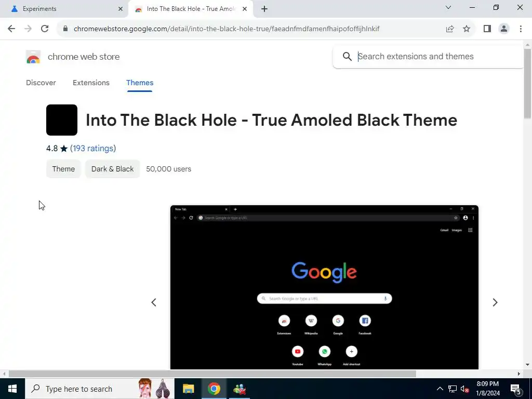This screenshot has height=399, width=532.
Task: Open the Windows Start menu
Action: 12,389
